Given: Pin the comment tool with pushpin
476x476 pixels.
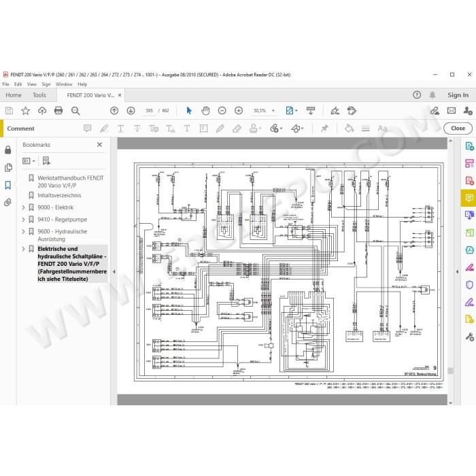Looking at the screenshot, I should (324, 129).
